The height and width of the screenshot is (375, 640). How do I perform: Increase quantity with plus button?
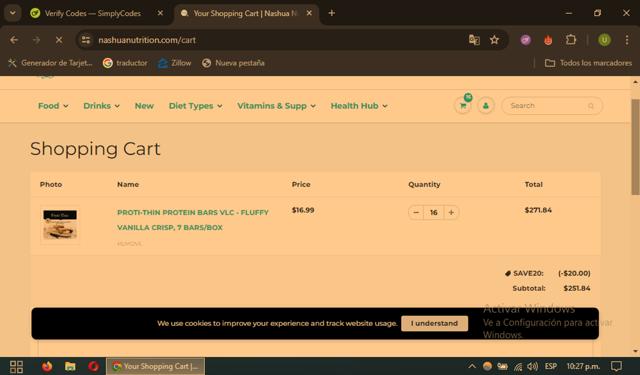pyautogui.click(x=451, y=212)
